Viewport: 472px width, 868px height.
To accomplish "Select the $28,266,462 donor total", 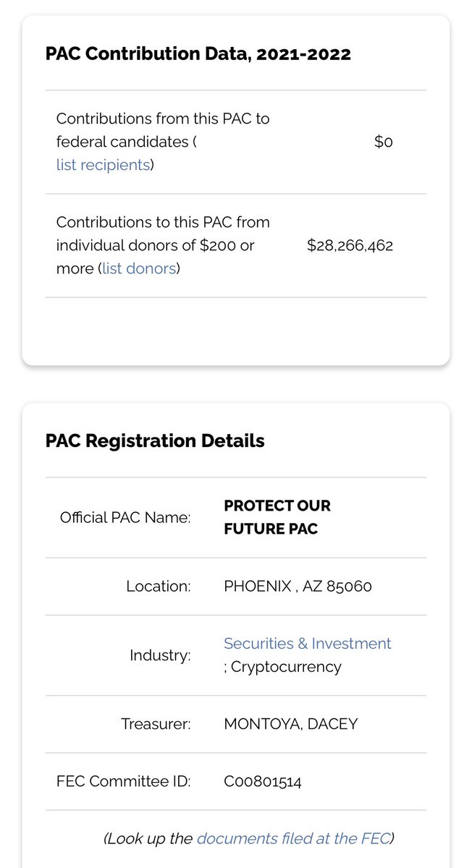I will click(350, 246).
